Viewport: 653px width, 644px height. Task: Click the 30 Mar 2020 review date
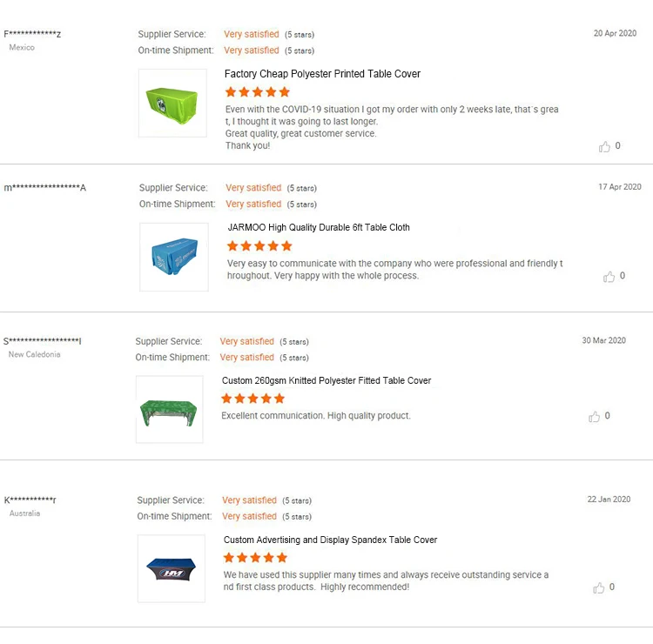(x=603, y=340)
